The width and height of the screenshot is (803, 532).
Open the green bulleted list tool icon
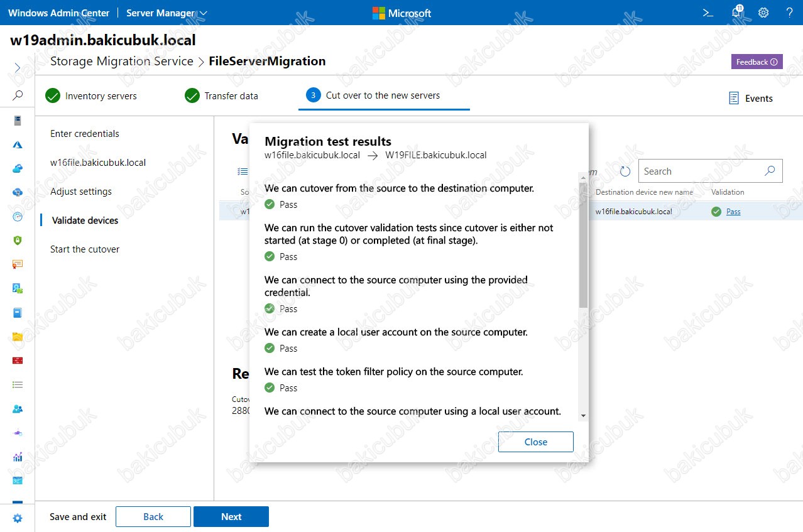[x=18, y=384]
